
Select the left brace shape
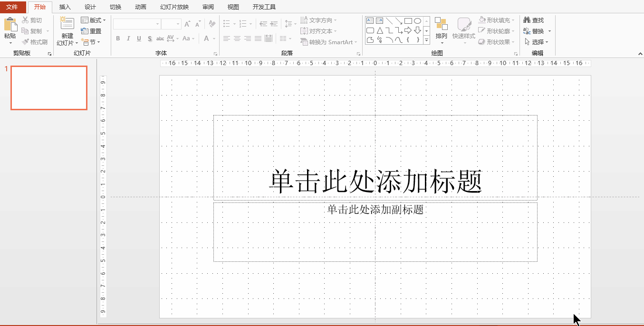click(408, 40)
